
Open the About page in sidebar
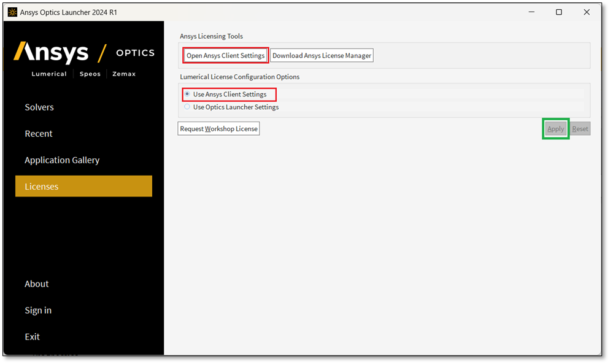point(37,284)
